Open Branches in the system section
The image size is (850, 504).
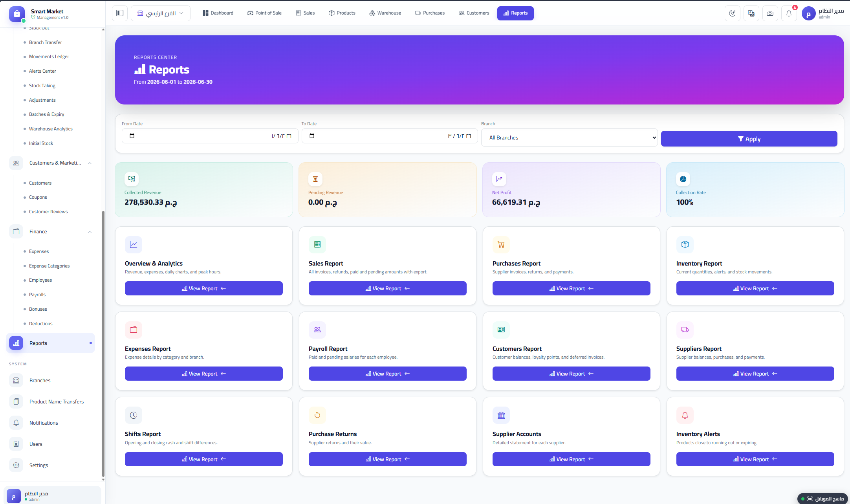[51, 380]
